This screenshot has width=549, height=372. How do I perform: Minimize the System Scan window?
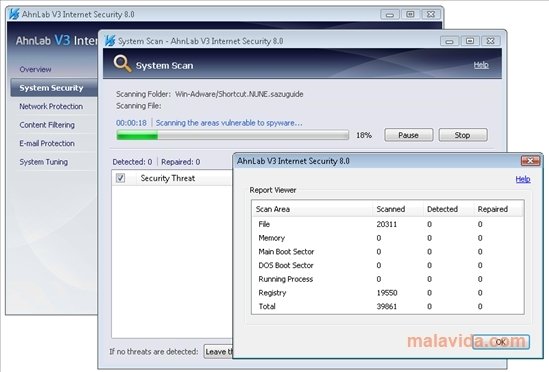tap(449, 41)
